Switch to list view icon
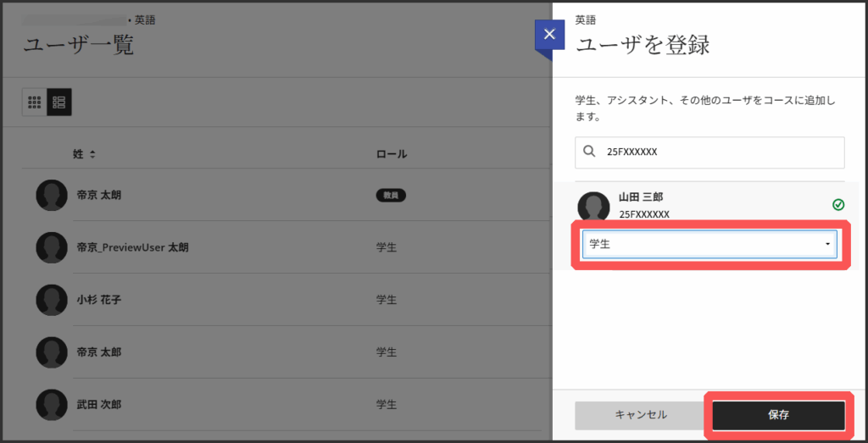 [59, 102]
